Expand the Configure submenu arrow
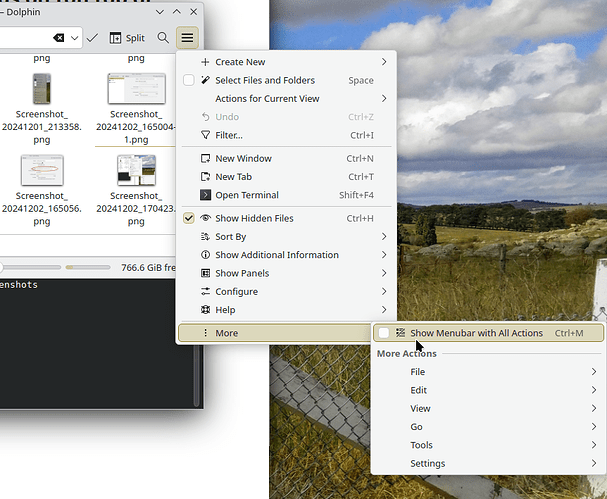 [x=384, y=292]
